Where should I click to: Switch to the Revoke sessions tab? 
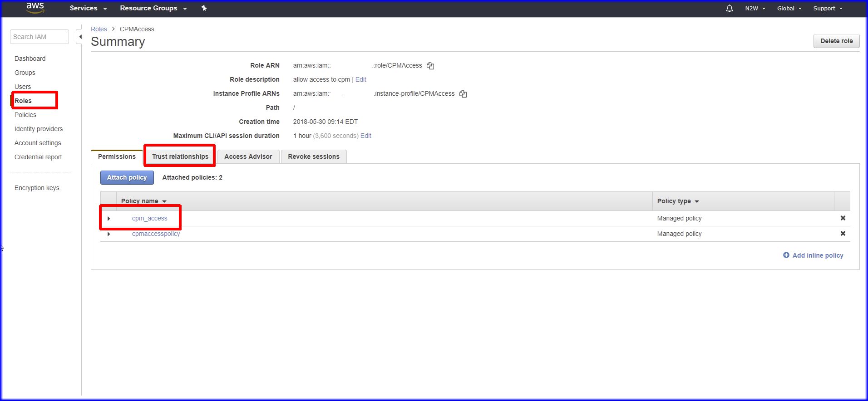tap(314, 156)
